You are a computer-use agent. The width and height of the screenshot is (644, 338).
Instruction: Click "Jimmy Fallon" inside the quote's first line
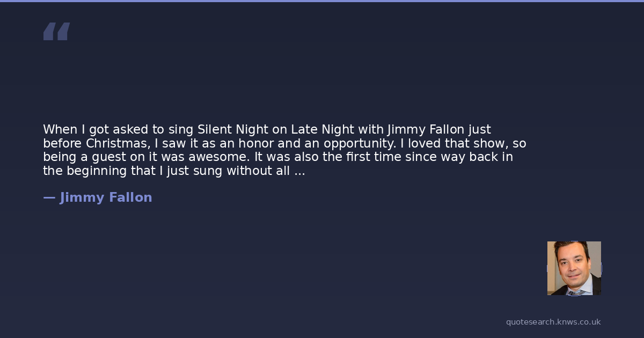click(426, 130)
